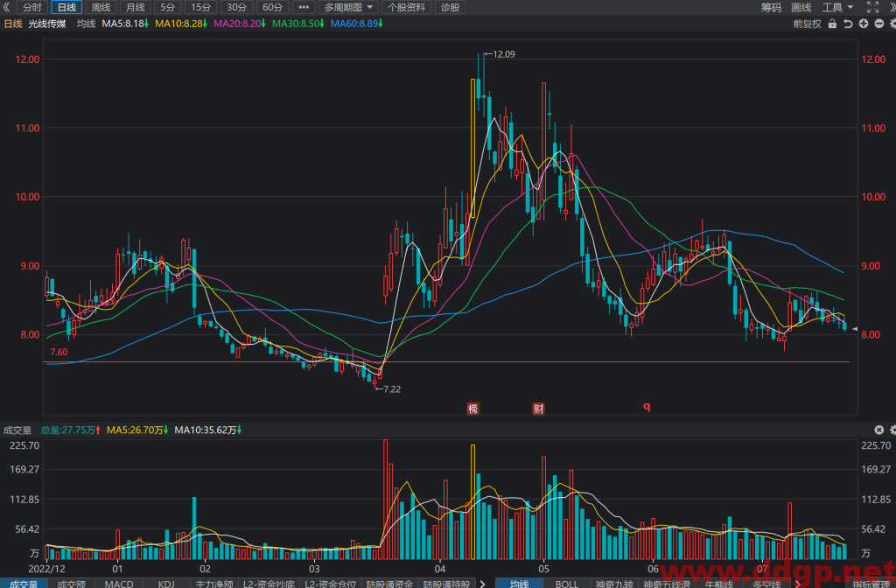The width and height of the screenshot is (896, 588).
Task: Switch to 月线 monthly chart
Action: tap(136, 7)
